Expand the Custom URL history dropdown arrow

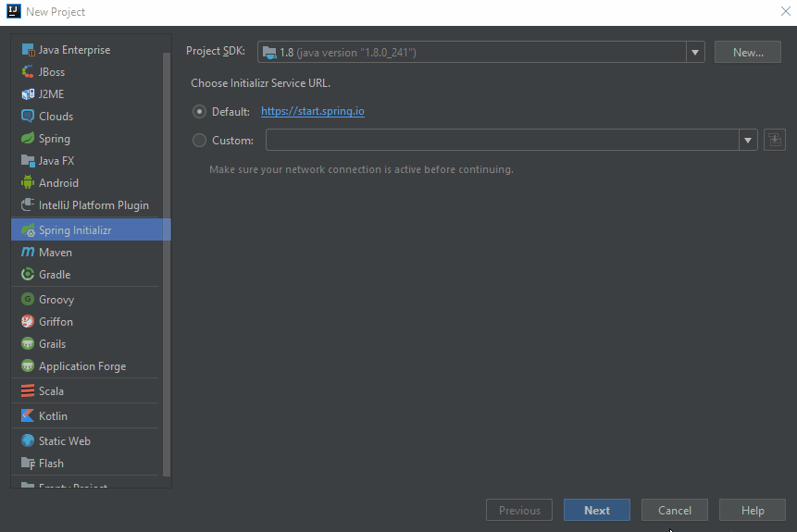748,141
